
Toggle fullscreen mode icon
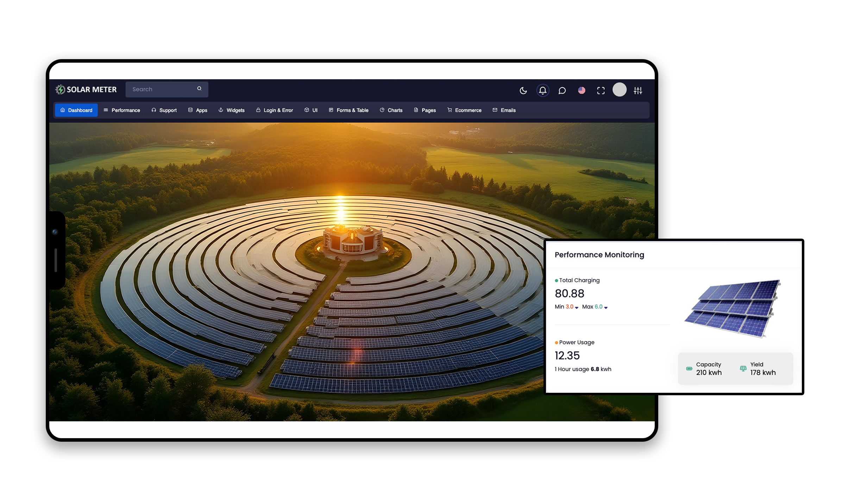(601, 90)
